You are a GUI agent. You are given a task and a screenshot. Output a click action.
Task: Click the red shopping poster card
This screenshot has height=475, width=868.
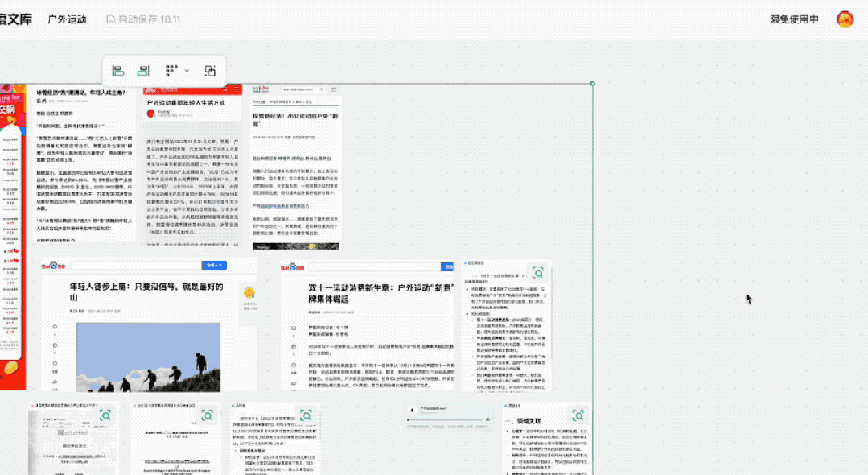coord(12,237)
